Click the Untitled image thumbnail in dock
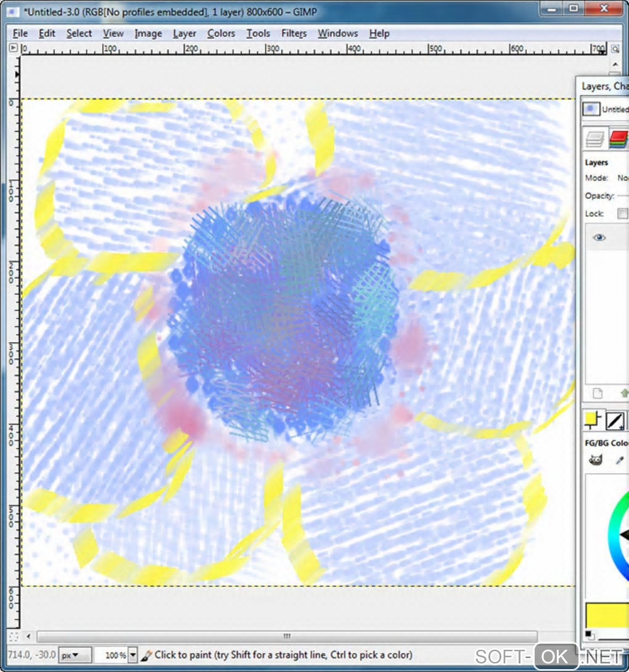 [591, 109]
